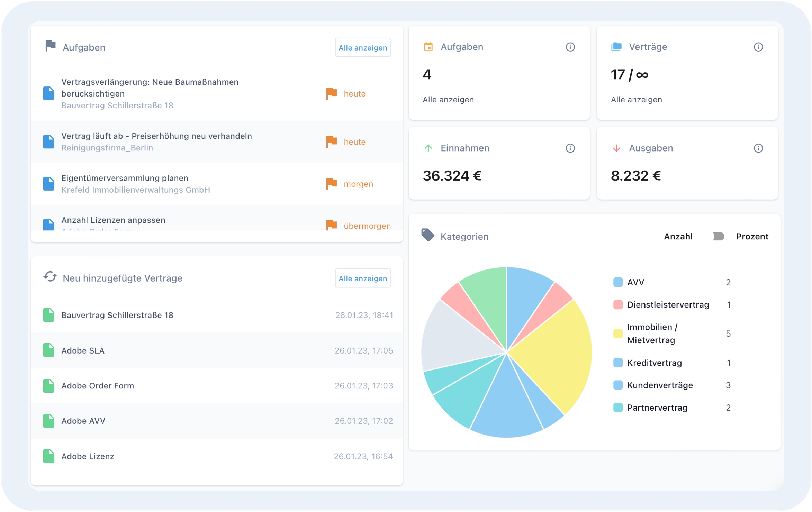Select the Prozent label option

click(751, 236)
